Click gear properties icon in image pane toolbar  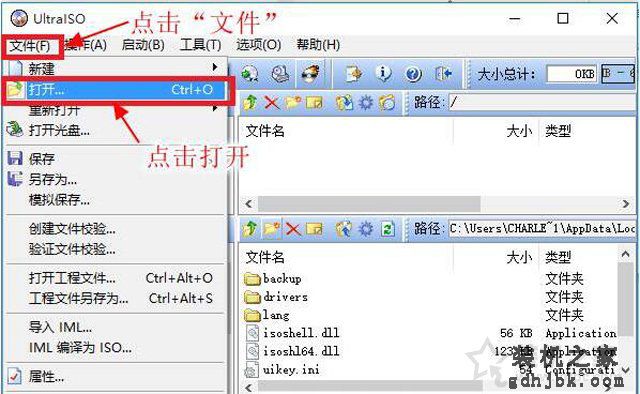point(366,102)
